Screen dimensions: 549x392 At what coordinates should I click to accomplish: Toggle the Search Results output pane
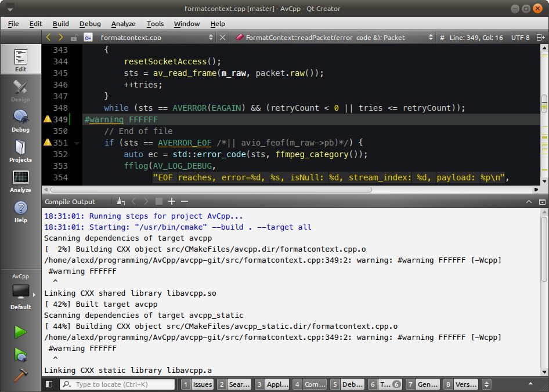pos(234,384)
